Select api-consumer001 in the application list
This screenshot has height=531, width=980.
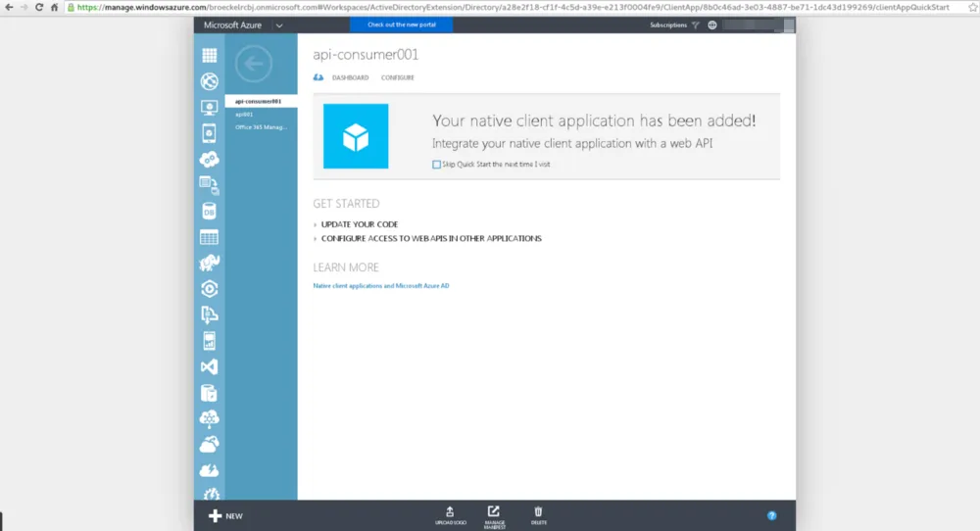[x=262, y=101]
